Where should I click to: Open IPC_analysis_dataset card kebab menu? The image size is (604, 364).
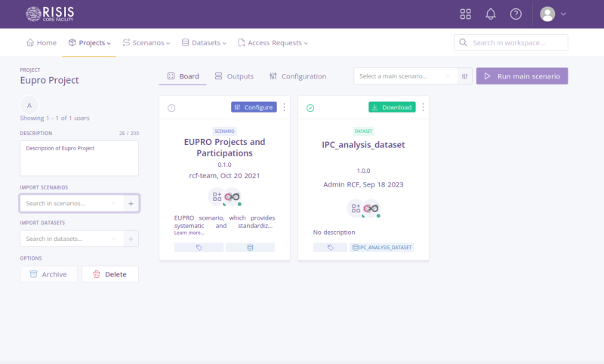423,107
